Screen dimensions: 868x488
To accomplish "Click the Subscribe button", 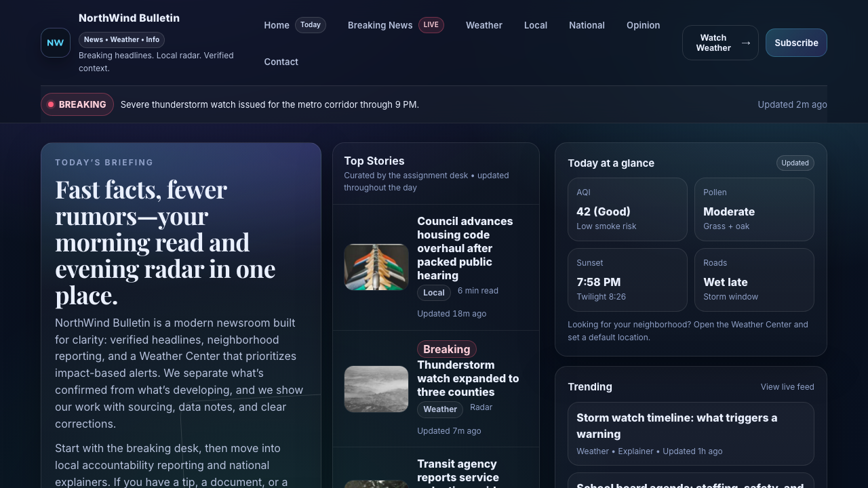I will tap(795, 42).
